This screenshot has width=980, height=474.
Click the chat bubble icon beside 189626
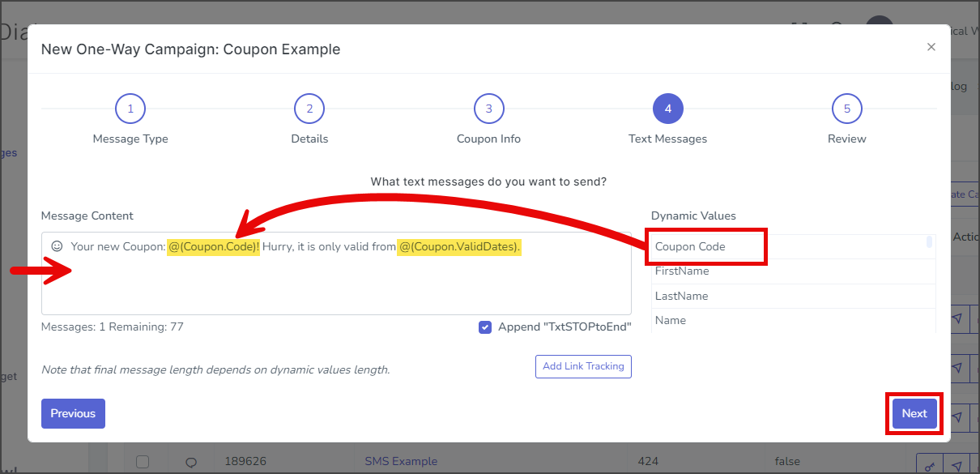[x=191, y=462]
